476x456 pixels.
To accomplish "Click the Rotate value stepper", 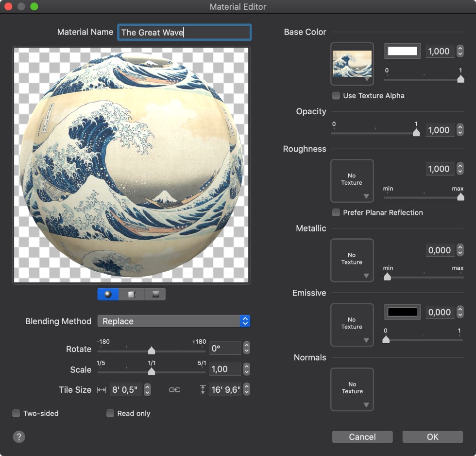I will point(247,348).
